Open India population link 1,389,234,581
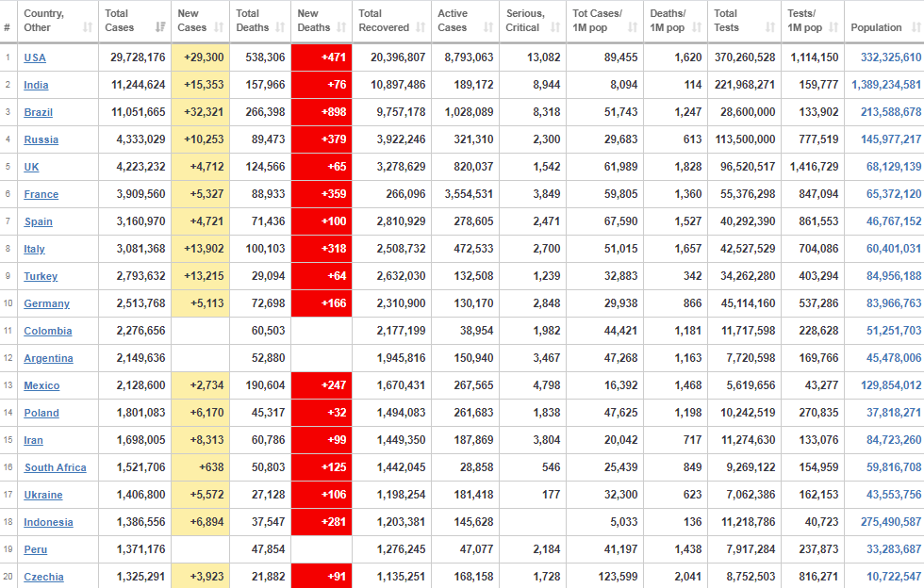The height and width of the screenshot is (588, 924). (x=886, y=85)
